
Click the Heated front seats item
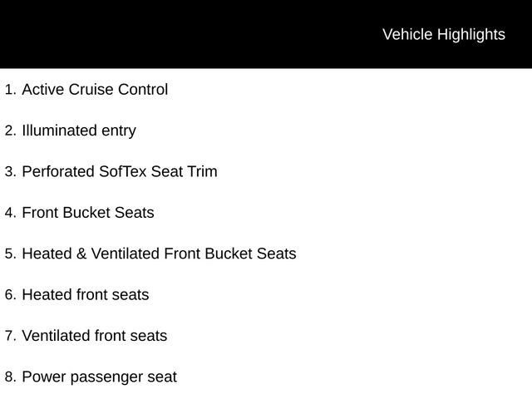(86, 295)
